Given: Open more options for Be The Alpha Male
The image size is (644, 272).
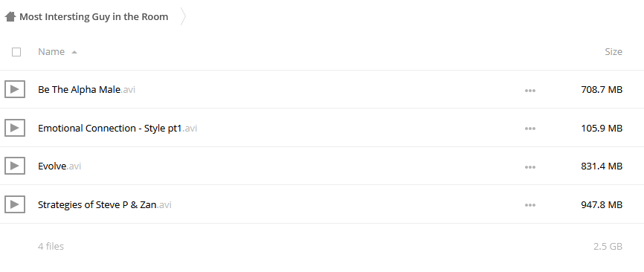Looking at the screenshot, I should tap(530, 90).
